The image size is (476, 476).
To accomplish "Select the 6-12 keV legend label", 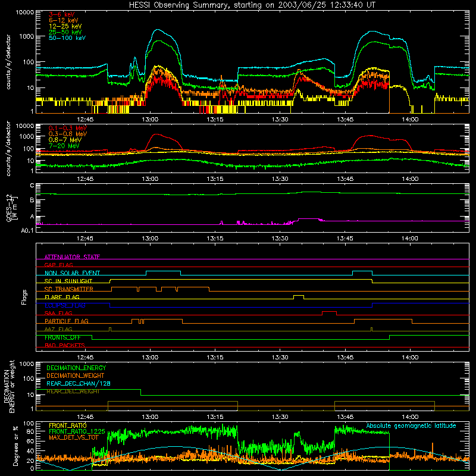I will pos(63,20).
